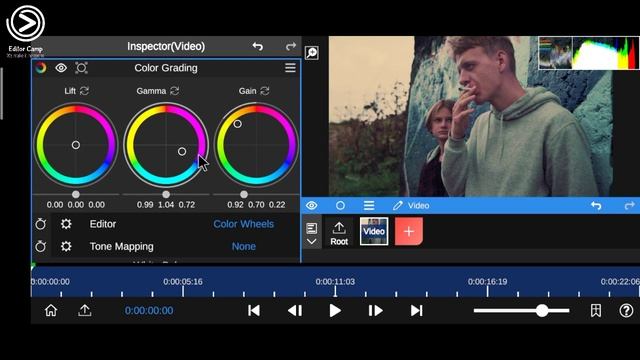This screenshot has width=640, height=360.
Task: Click the Lift luminance slider handle
Action: 76,194
